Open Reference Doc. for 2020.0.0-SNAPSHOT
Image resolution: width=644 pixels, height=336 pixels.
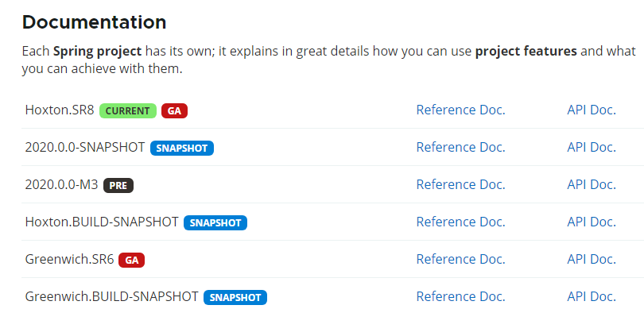pos(460,147)
